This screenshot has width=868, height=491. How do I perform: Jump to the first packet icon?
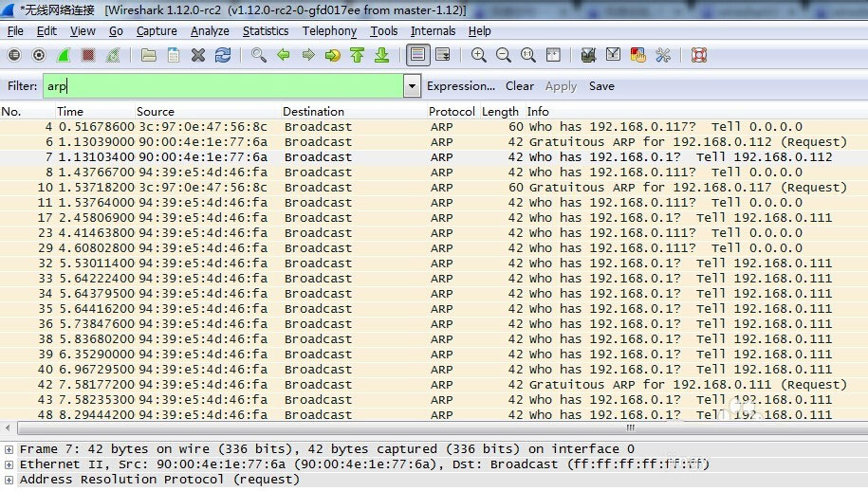pos(357,55)
